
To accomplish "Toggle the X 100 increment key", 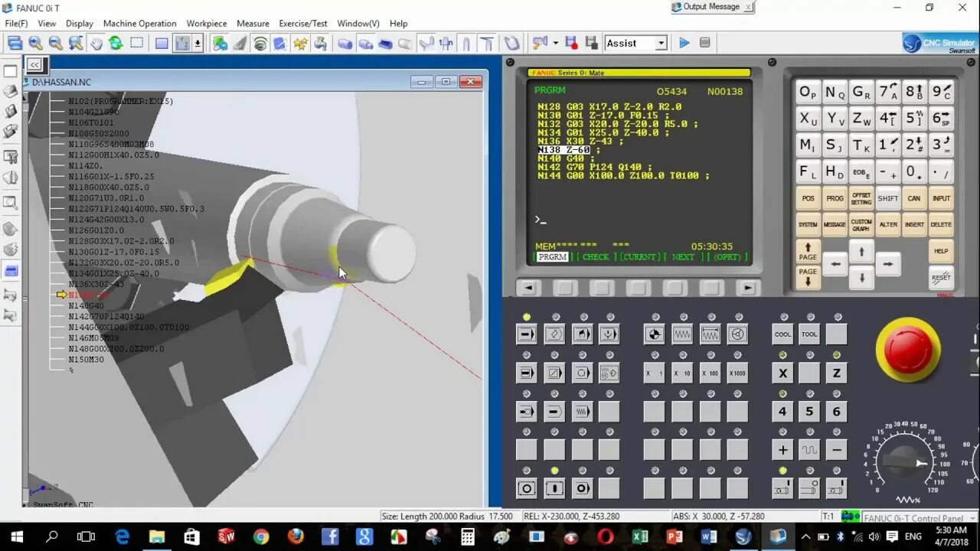I will click(710, 373).
